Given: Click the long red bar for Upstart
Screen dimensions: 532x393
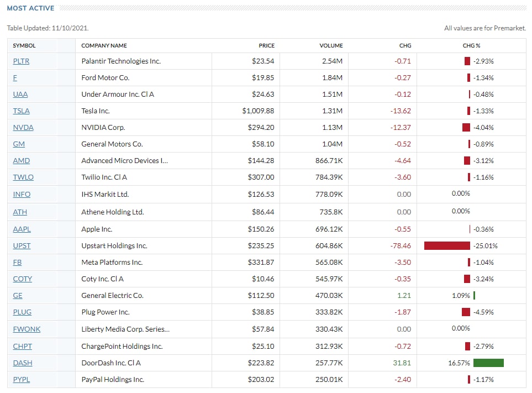Looking at the screenshot, I should tap(447, 246).
